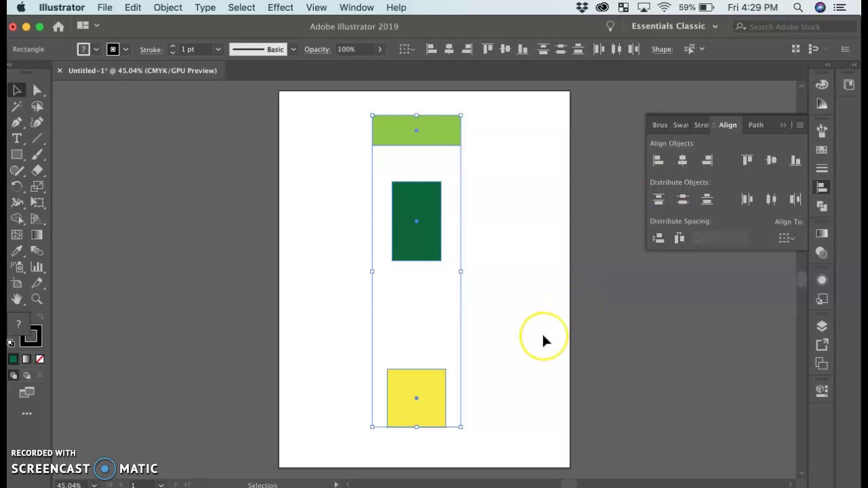Open the stroke color dropdown in control bar
868x488 pixels.
pyautogui.click(x=125, y=49)
